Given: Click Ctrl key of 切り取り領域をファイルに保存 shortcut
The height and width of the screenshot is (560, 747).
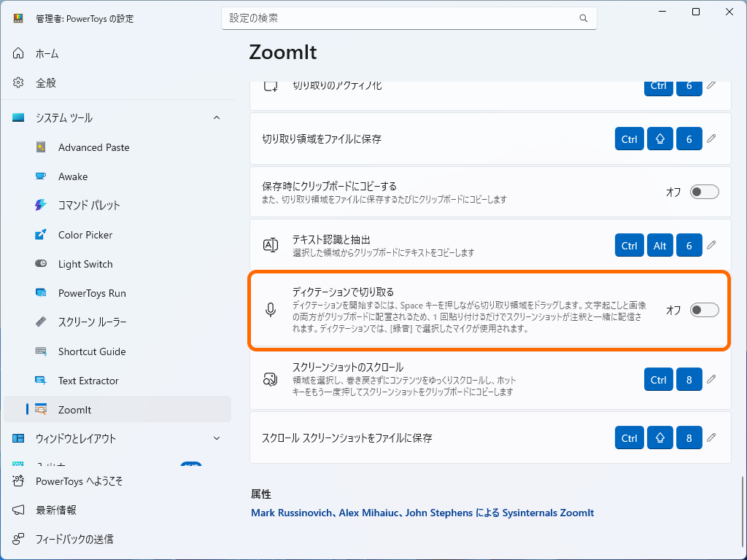Looking at the screenshot, I should pos(630,139).
